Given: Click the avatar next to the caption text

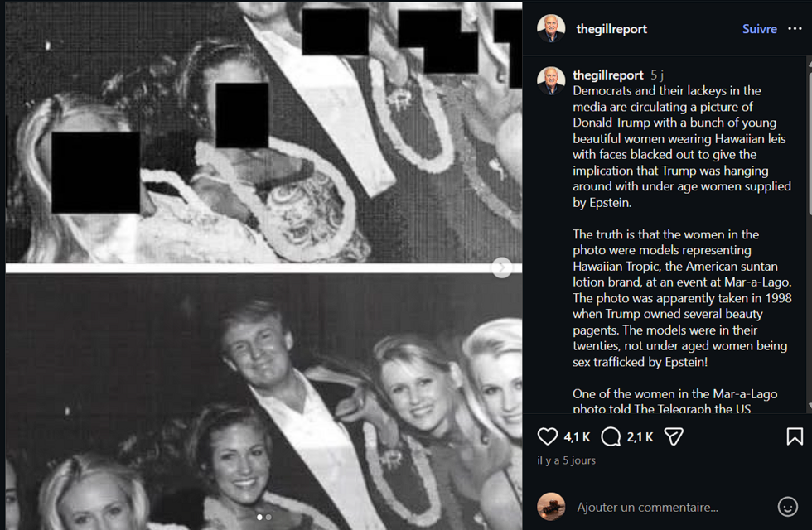Looking at the screenshot, I should click(x=550, y=81).
